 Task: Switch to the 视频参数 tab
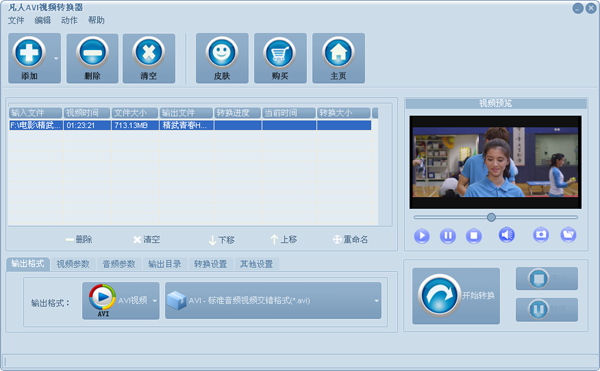coord(73,264)
